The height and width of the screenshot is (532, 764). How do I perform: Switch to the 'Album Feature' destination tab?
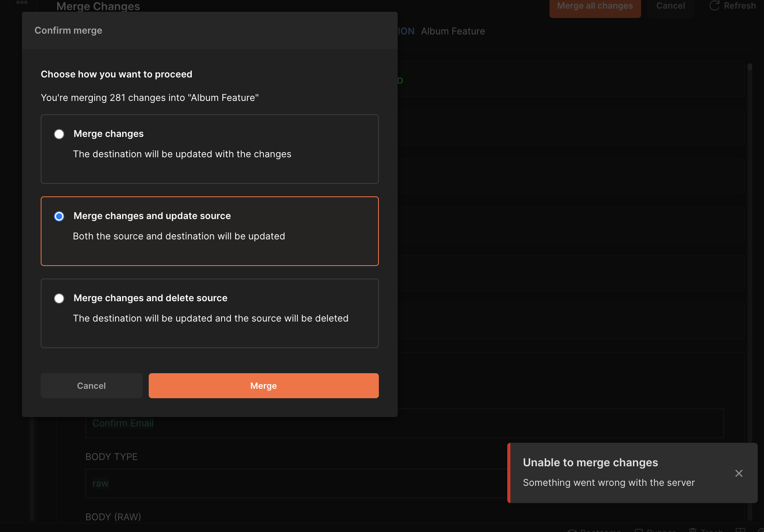point(453,31)
